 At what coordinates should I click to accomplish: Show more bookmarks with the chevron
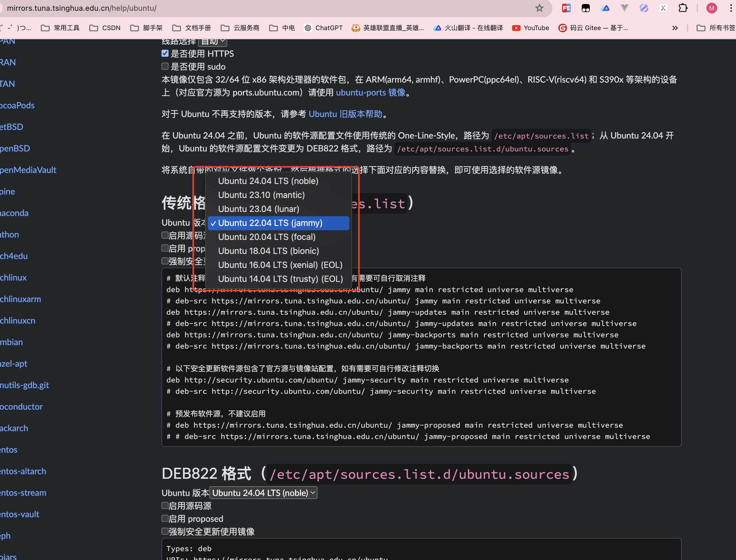pyautogui.click(x=675, y=28)
